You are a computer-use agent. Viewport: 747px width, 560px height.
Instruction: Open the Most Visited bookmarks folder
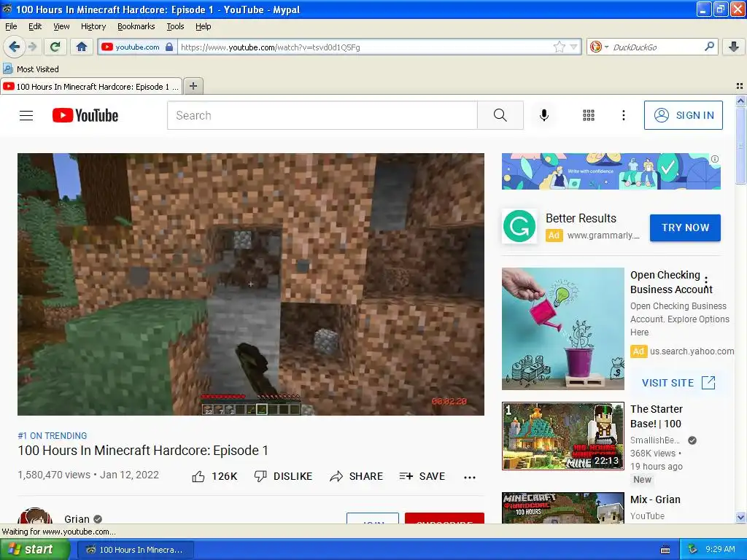pos(31,69)
